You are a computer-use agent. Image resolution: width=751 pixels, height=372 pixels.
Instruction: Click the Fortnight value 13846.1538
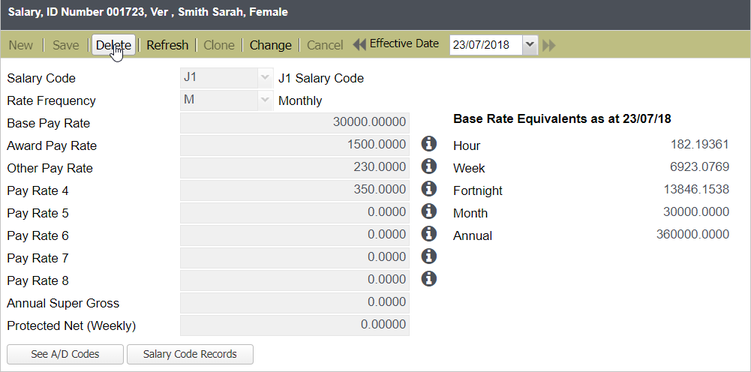696,190
